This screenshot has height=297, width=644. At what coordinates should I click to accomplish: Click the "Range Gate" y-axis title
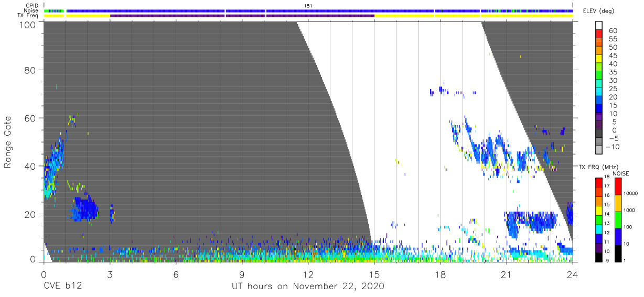8,142
